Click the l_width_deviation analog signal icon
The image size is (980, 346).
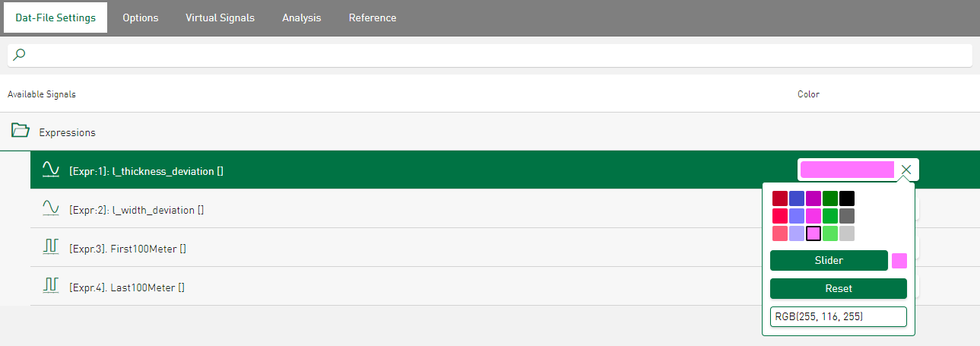pyautogui.click(x=51, y=209)
